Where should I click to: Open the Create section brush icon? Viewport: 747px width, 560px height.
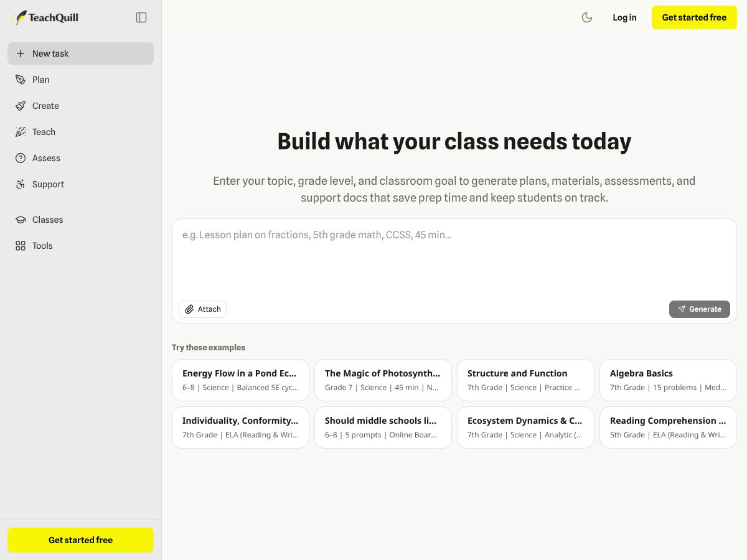point(21,106)
